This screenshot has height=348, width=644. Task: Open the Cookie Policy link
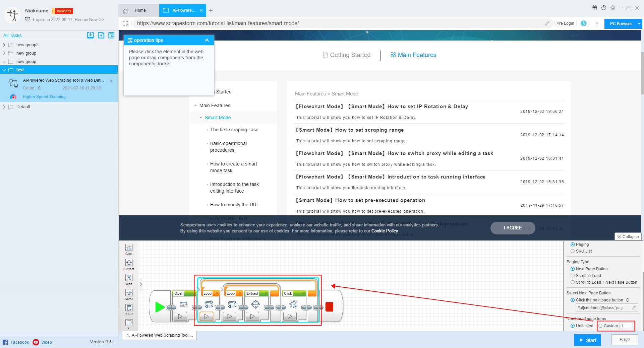click(385, 231)
